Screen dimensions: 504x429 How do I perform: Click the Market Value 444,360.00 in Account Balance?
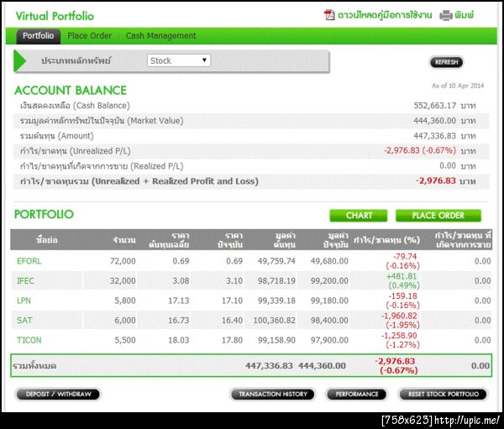(x=434, y=121)
